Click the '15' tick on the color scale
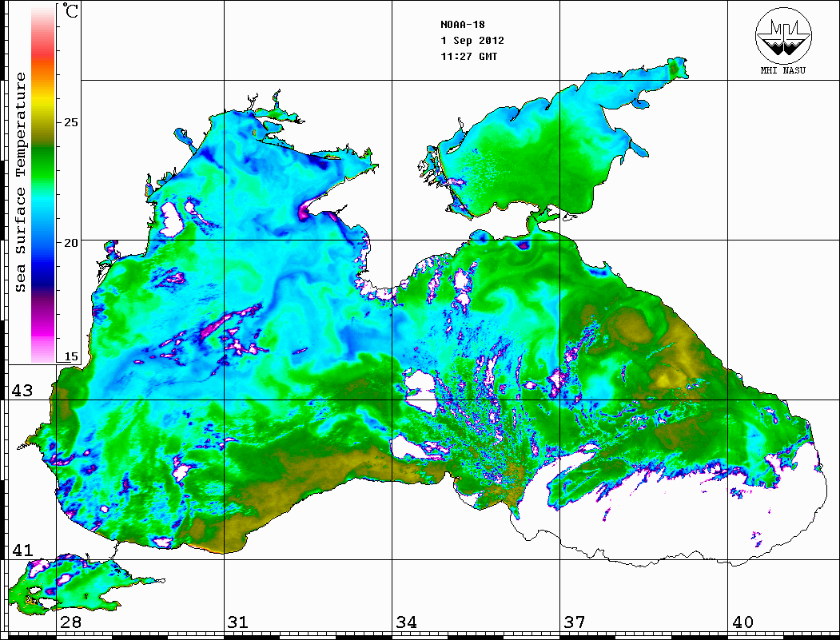The image size is (840, 640). click(70, 356)
